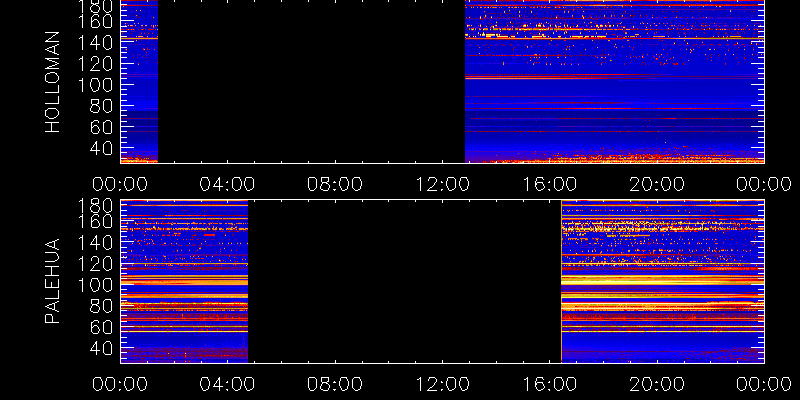Choose the 16:00 time label under PALEHUA plot

tap(549, 384)
